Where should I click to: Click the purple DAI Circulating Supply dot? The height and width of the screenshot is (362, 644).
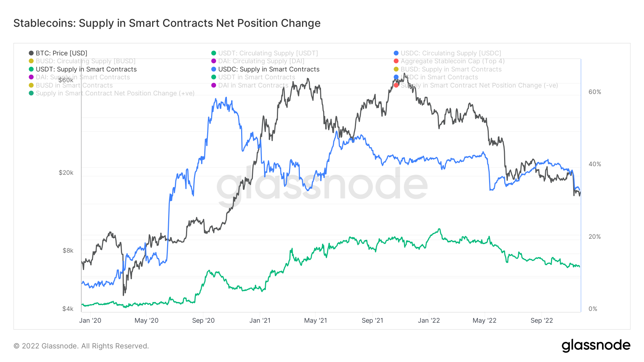coord(214,61)
